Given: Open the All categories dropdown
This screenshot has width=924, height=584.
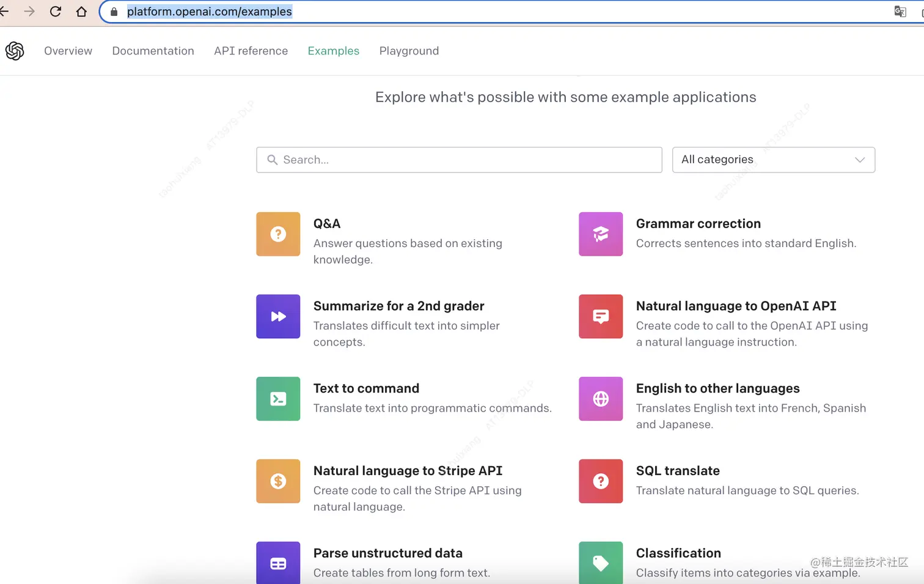Looking at the screenshot, I should click(774, 160).
